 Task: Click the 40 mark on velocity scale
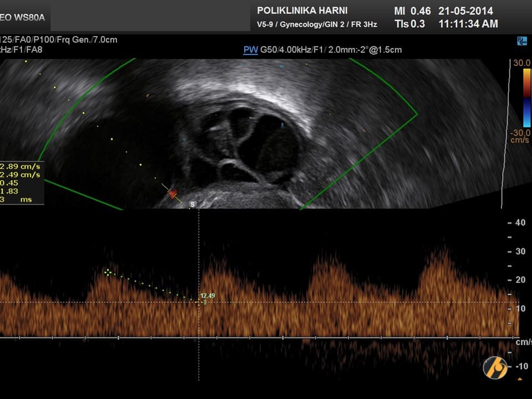[x=520, y=223]
